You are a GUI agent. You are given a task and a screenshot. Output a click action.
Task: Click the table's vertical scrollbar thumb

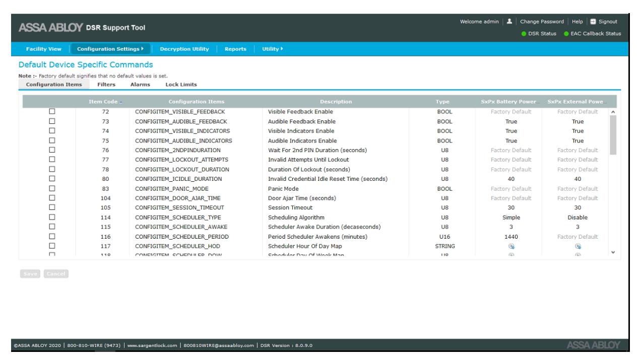click(x=613, y=134)
